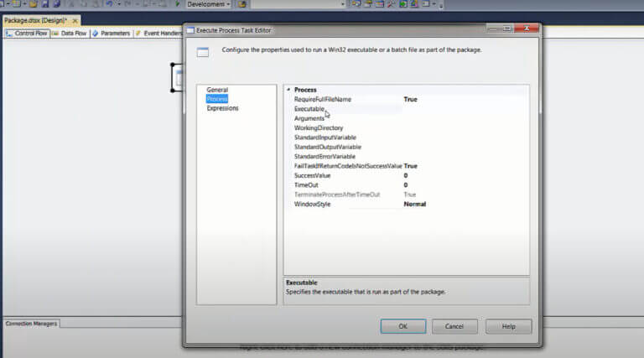Screen dimensions: 644x358
Task: Open the Parameters tab
Action: [x=112, y=34]
